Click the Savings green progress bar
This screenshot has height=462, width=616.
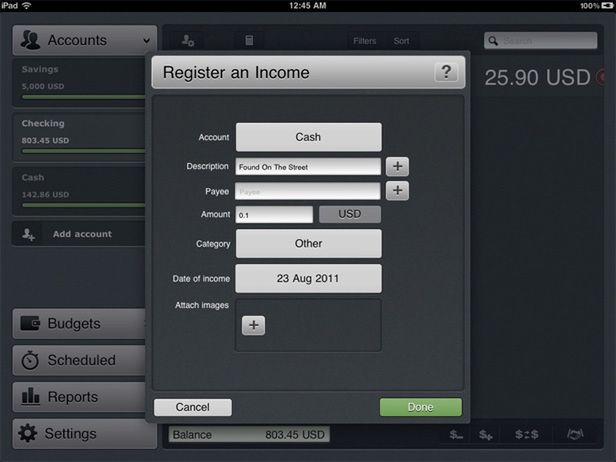(83, 97)
